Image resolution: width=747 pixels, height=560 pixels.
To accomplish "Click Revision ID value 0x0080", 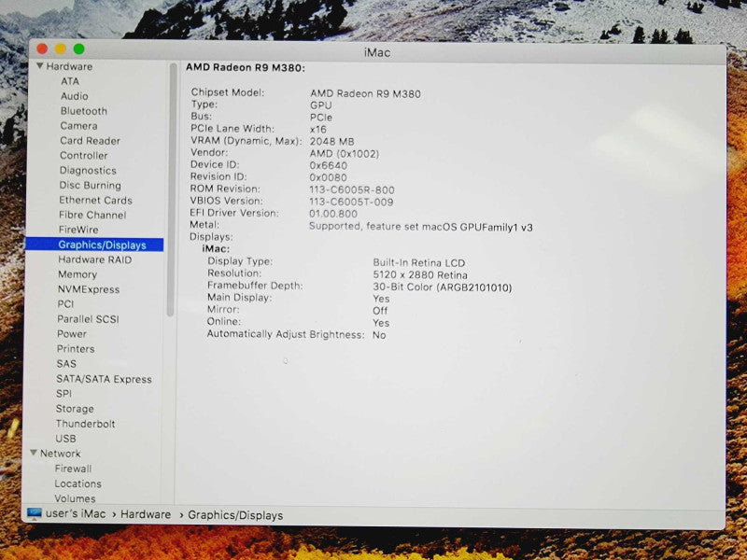I will pos(328,177).
